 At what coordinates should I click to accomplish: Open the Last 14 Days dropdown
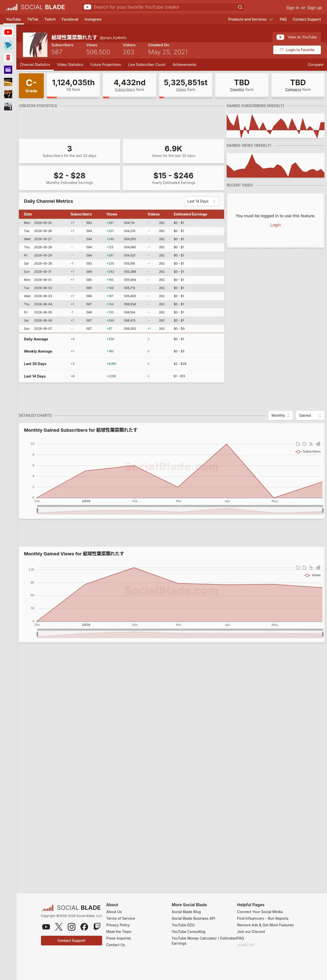[201, 201]
